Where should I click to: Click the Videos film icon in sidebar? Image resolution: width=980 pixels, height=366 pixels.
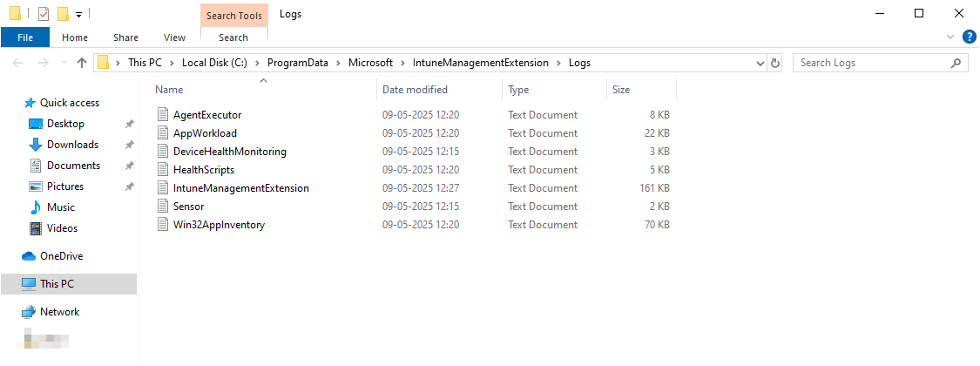pyautogui.click(x=36, y=228)
